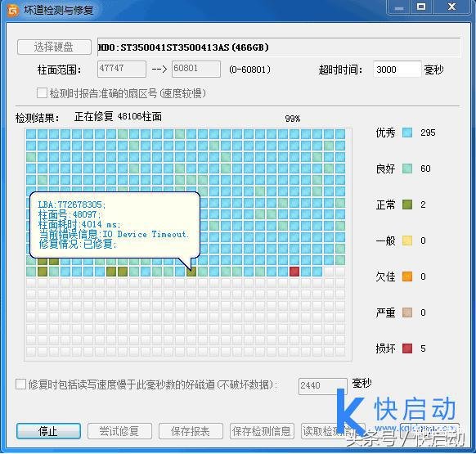This screenshot has width=476, height=454.
Task: Click the 良好 count value 60
Action: [x=425, y=169]
